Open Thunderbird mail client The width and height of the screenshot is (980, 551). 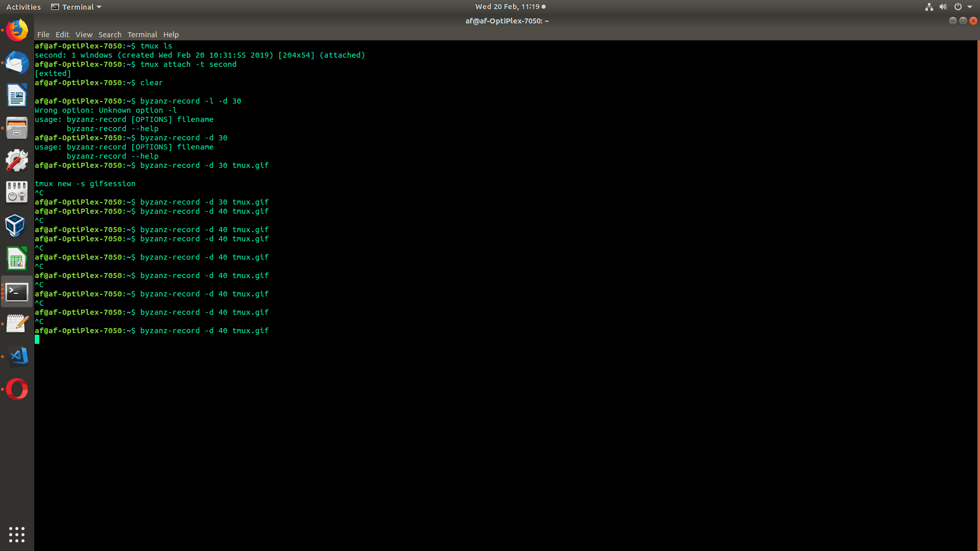pos(17,63)
